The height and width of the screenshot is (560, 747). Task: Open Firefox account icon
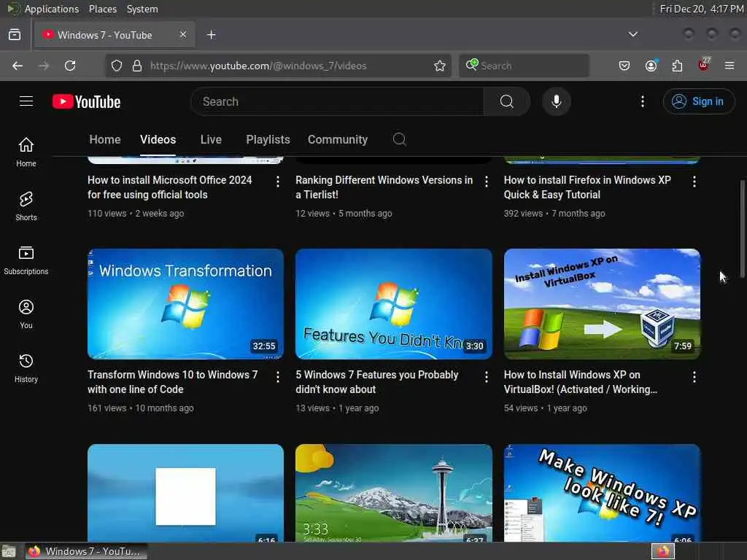[x=651, y=66]
